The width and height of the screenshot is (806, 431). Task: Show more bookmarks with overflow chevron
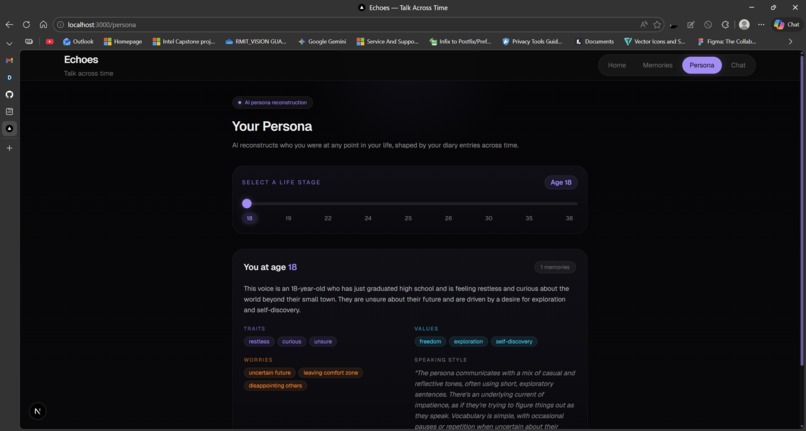pos(791,42)
